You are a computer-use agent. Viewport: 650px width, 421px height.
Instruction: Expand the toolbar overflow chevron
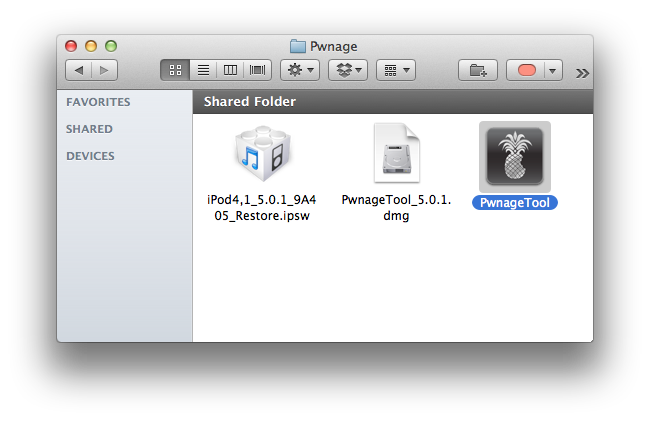[x=583, y=72]
